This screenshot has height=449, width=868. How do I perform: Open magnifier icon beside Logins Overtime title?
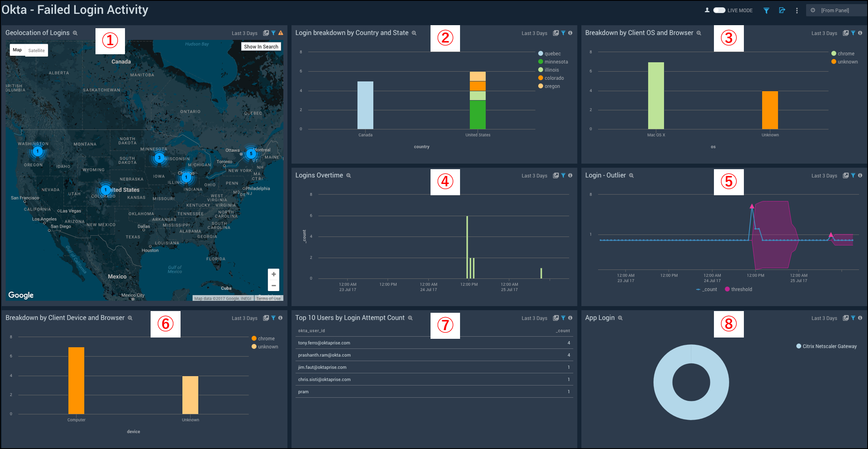pos(349,176)
